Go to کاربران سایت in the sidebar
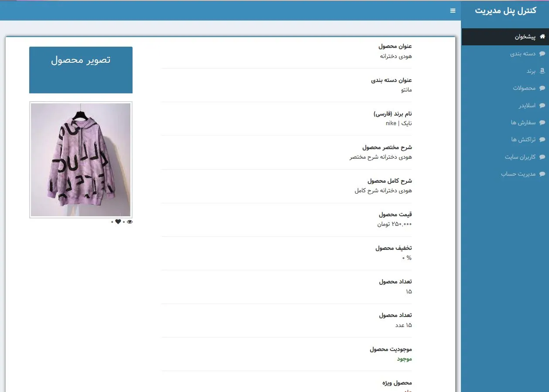 pyautogui.click(x=520, y=157)
